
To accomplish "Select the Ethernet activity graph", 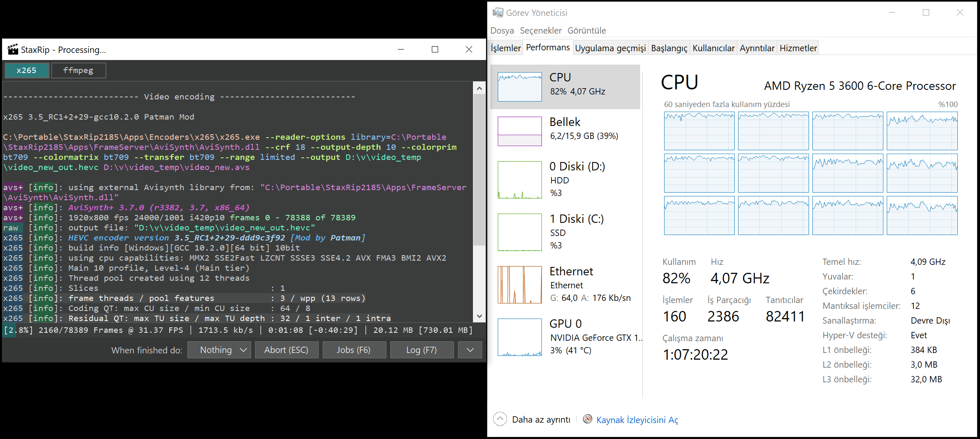I will pos(520,285).
